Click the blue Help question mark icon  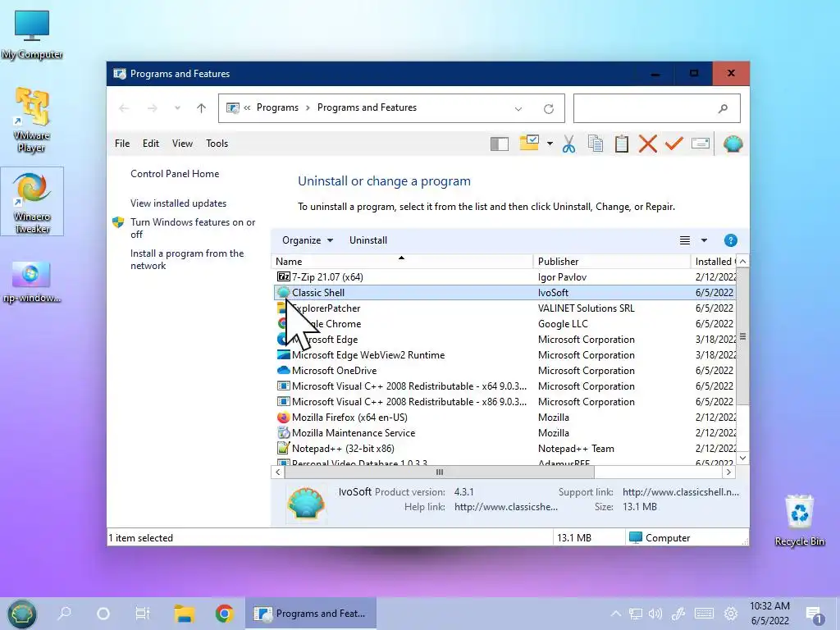click(730, 240)
